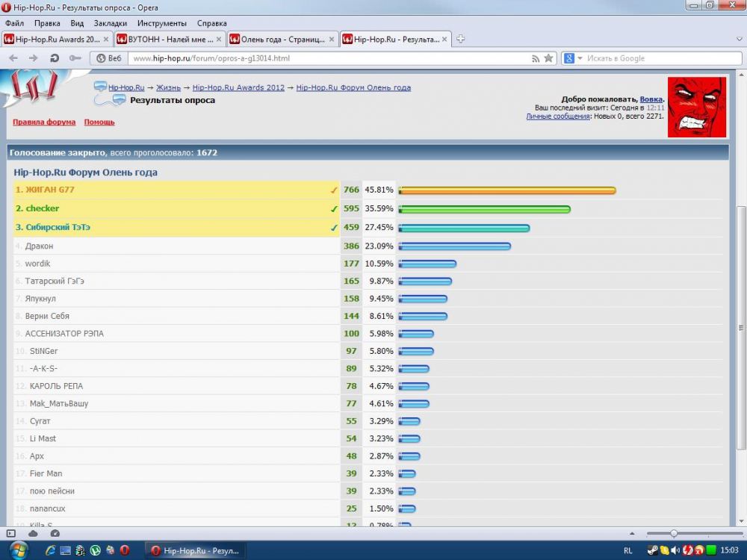Click in the address bar URL field
Viewport: 747px width, 560px height.
pyautogui.click(x=329, y=58)
